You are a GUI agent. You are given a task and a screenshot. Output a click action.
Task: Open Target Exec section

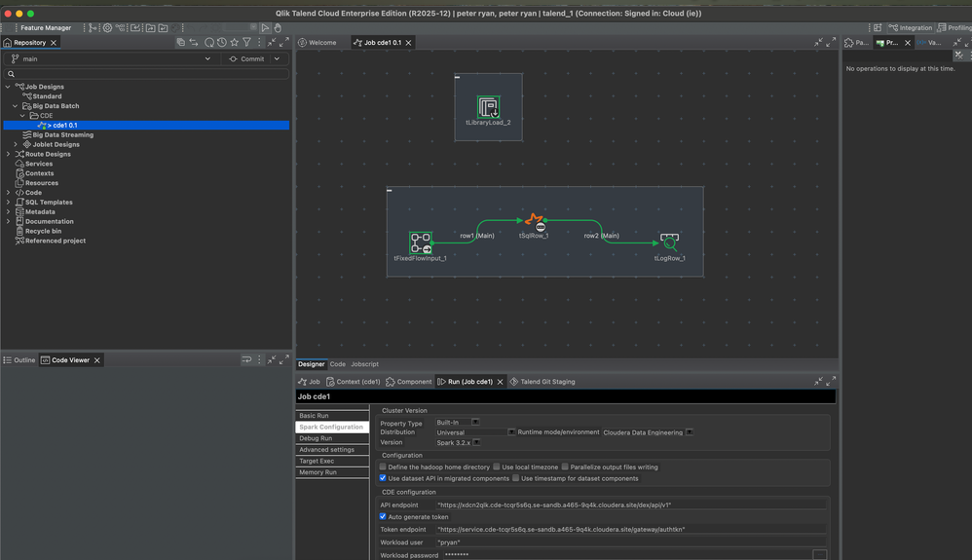tap(332, 461)
